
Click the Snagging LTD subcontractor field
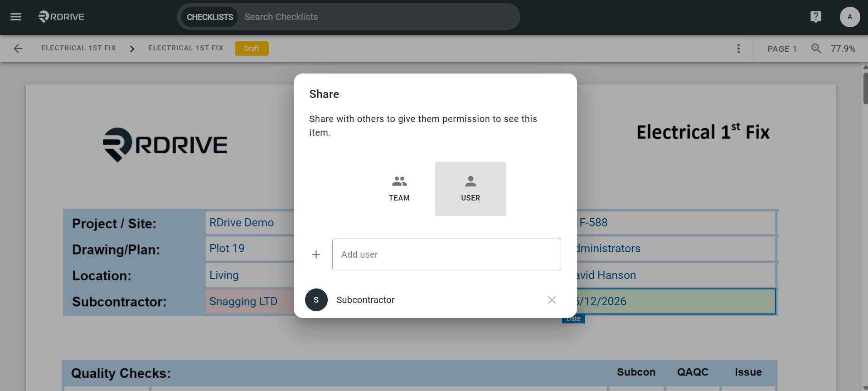click(250, 302)
